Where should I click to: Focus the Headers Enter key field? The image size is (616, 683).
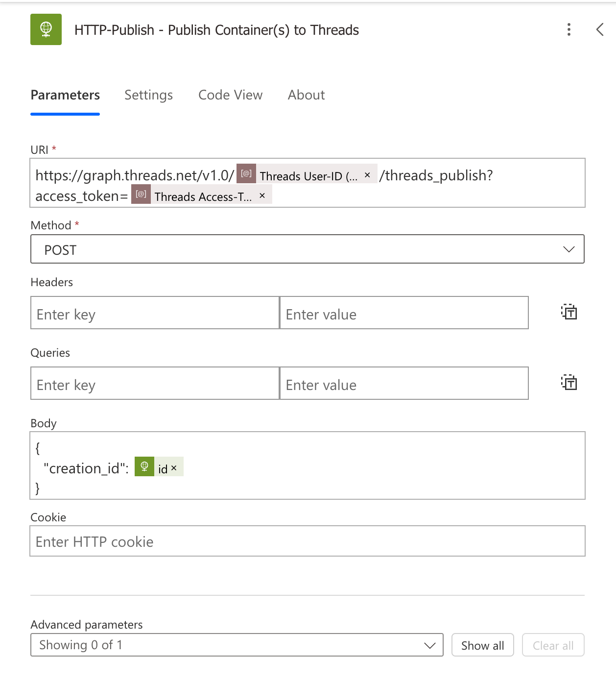(x=155, y=313)
